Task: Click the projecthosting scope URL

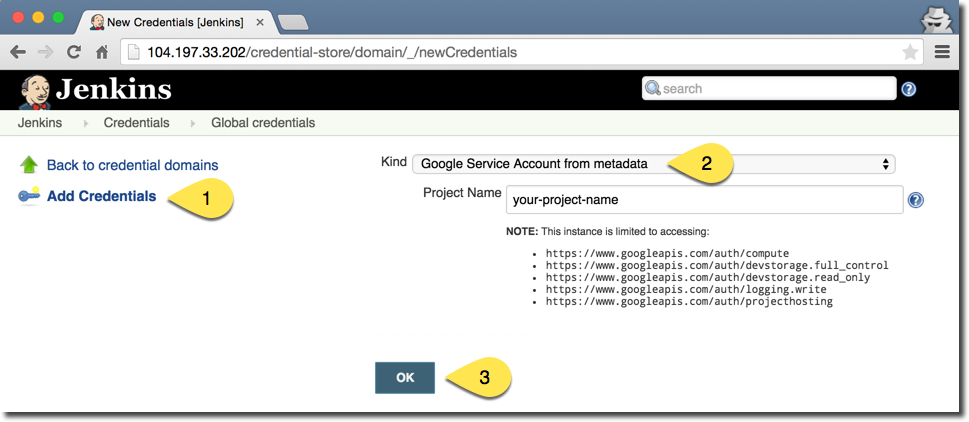Action: point(689,302)
